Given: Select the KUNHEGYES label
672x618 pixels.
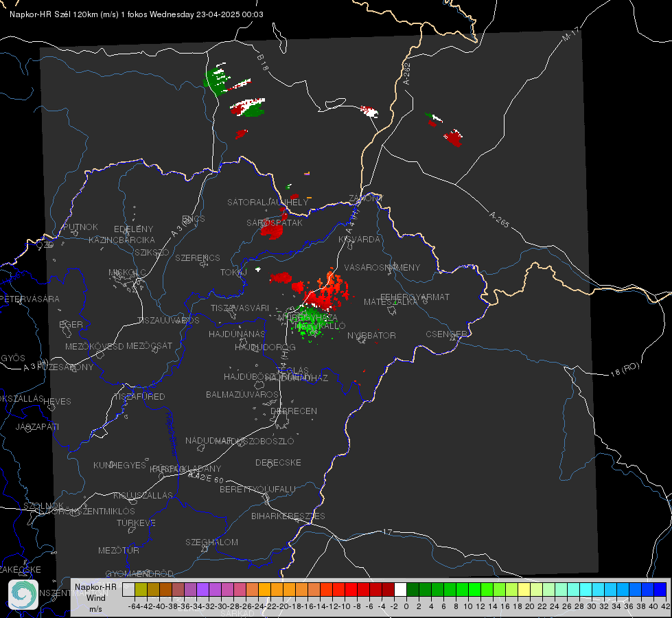Looking at the screenshot, I should [x=119, y=465].
